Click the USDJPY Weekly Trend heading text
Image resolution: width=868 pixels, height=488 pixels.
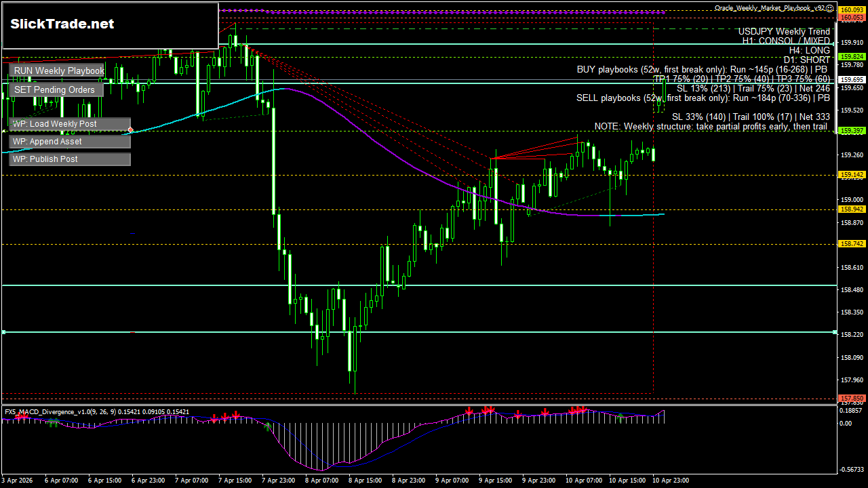click(784, 31)
